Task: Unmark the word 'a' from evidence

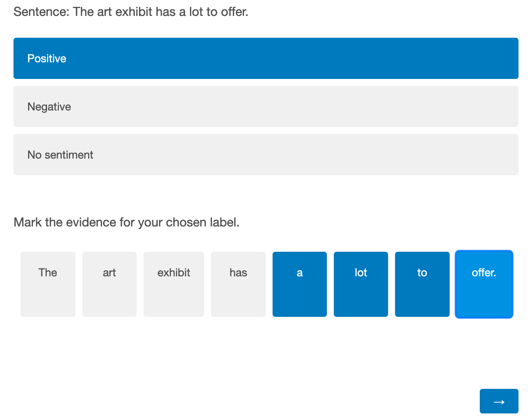Action: pos(300,284)
